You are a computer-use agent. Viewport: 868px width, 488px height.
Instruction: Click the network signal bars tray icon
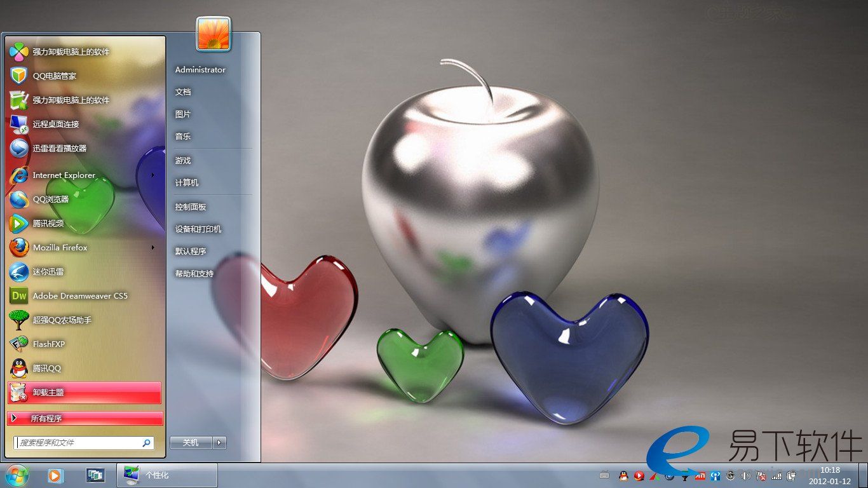776,475
